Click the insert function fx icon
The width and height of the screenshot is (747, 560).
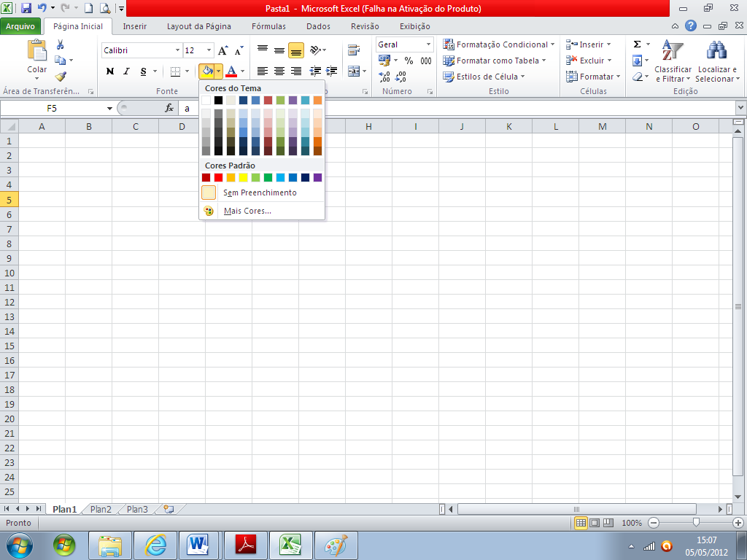click(x=169, y=108)
